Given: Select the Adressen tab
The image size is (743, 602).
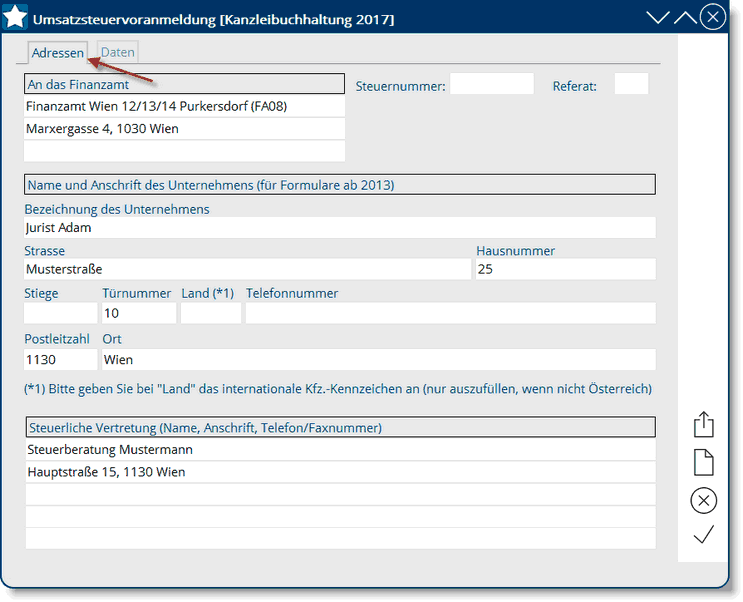Looking at the screenshot, I should 57,53.
